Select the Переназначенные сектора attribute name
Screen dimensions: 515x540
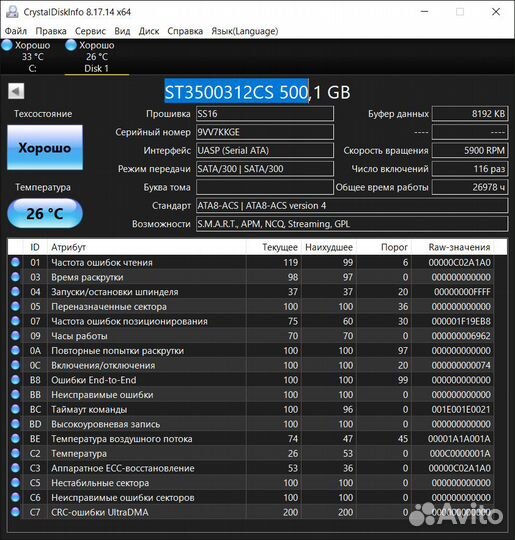tap(109, 307)
